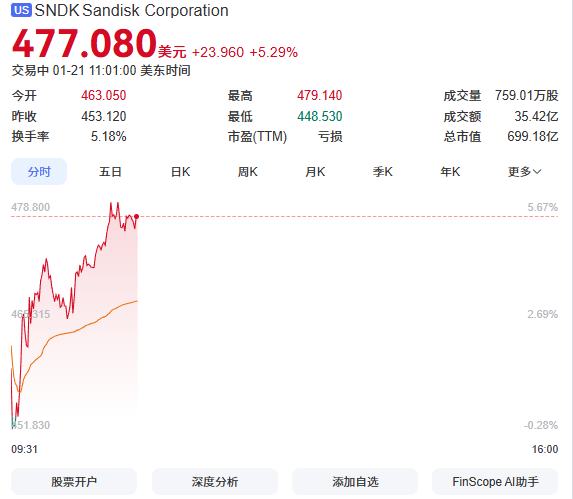Open the 周K weekly candlestick tab

click(248, 171)
